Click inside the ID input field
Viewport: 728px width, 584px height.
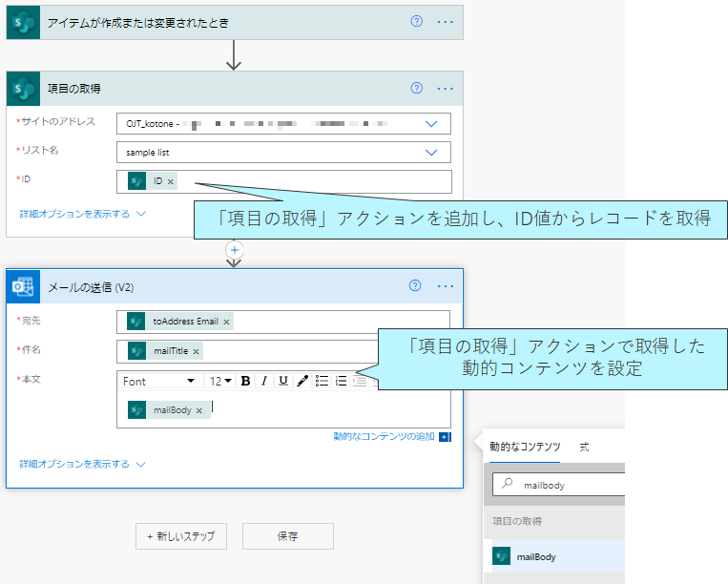coord(284,181)
